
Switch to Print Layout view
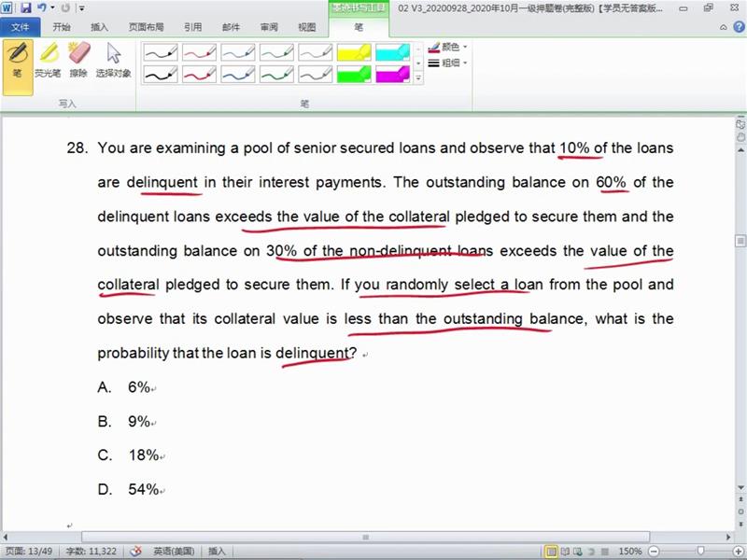point(551,552)
